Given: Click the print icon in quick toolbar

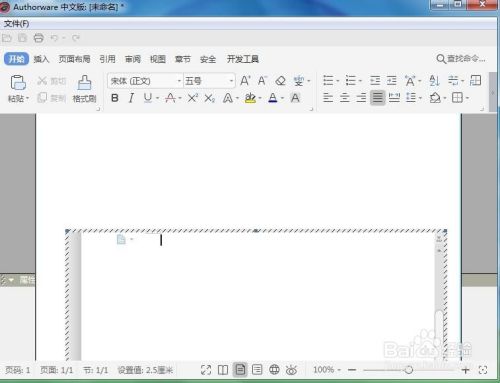Looking at the screenshot, I should pyautogui.click(x=39, y=38).
